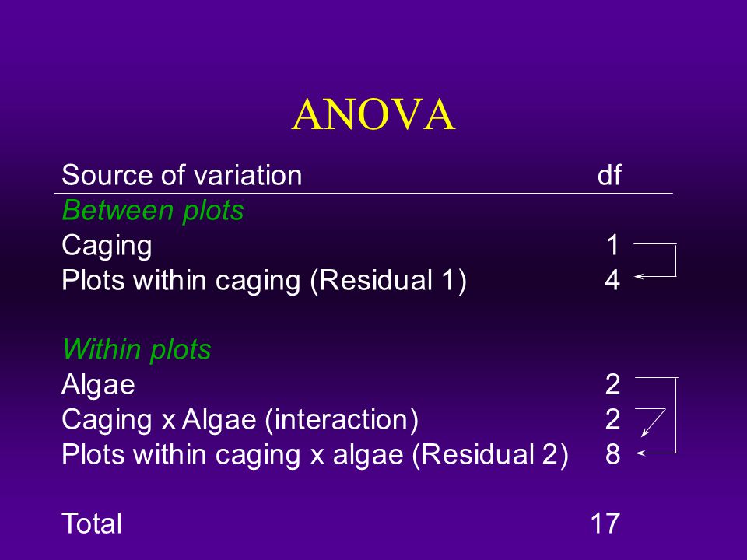Click the 'Algae' row label

(x=98, y=386)
